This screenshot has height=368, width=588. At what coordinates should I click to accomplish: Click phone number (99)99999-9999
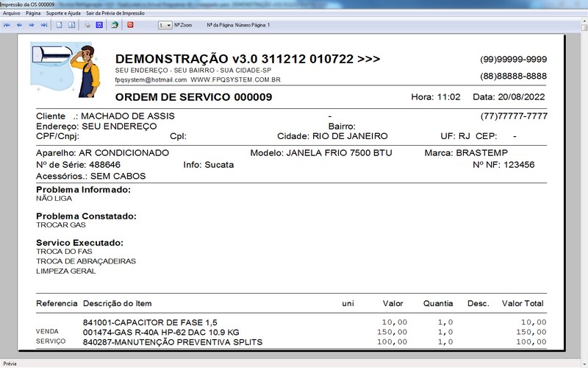click(x=513, y=60)
